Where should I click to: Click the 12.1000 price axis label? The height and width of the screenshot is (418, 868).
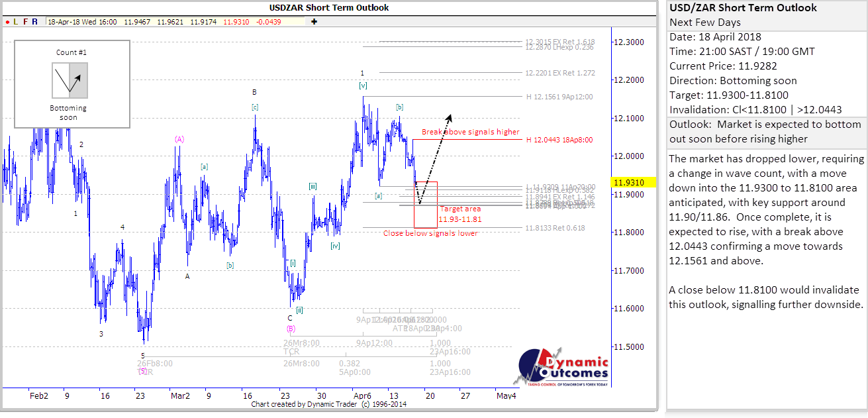click(x=630, y=118)
